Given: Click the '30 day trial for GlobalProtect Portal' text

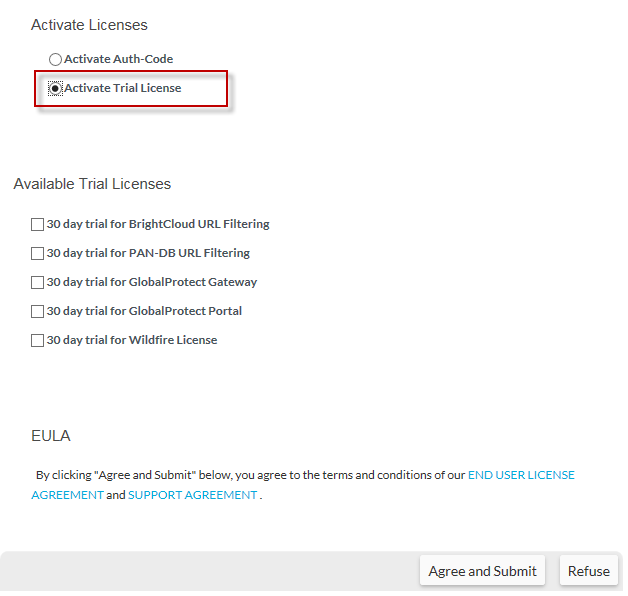Looking at the screenshot, I should (x=144, y=310).
